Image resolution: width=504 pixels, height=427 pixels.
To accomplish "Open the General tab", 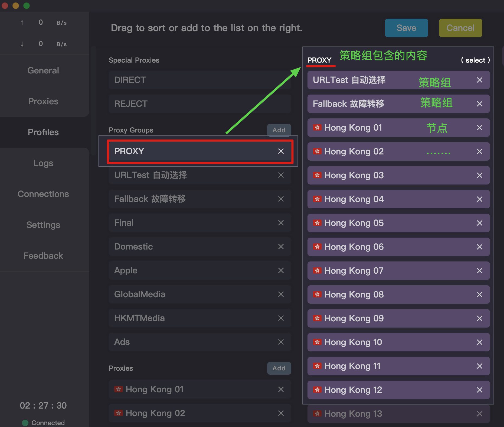I will [43, 70].
